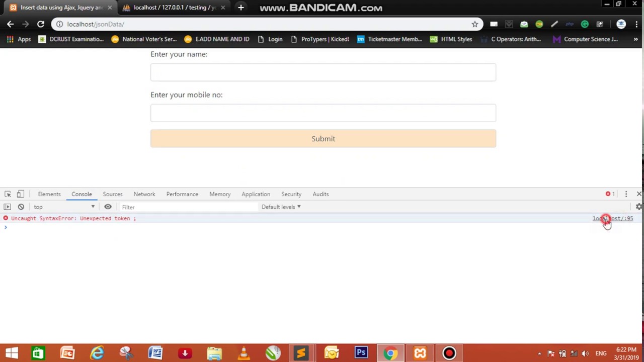
Task: Open the ProTypers | Kicked! bookmark
Action: tap(319, 39)
